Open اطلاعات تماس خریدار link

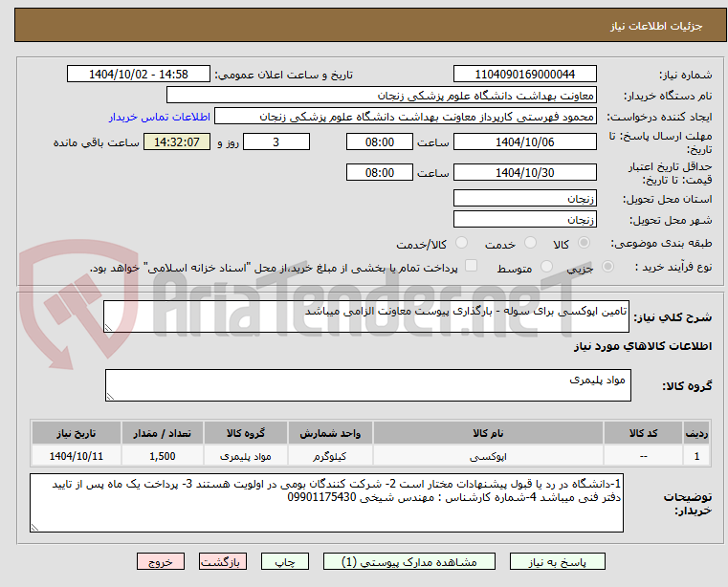click(x=160, y=117)
